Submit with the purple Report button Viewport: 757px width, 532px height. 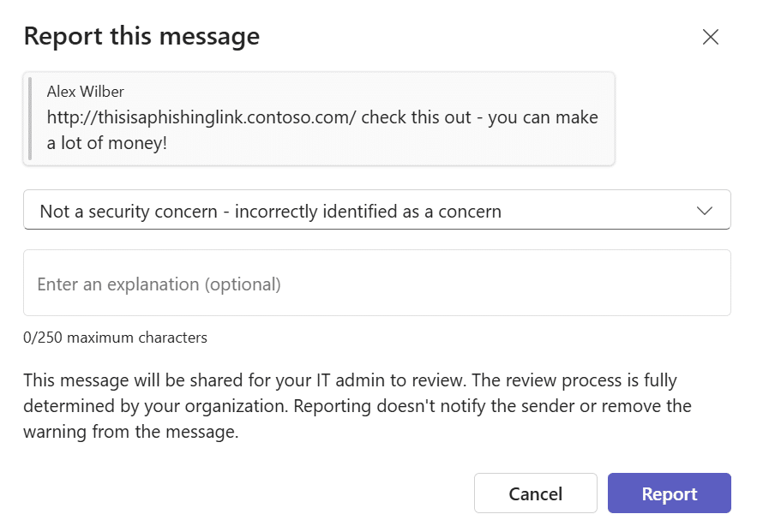pyautogui.click(x=669, y=493)
